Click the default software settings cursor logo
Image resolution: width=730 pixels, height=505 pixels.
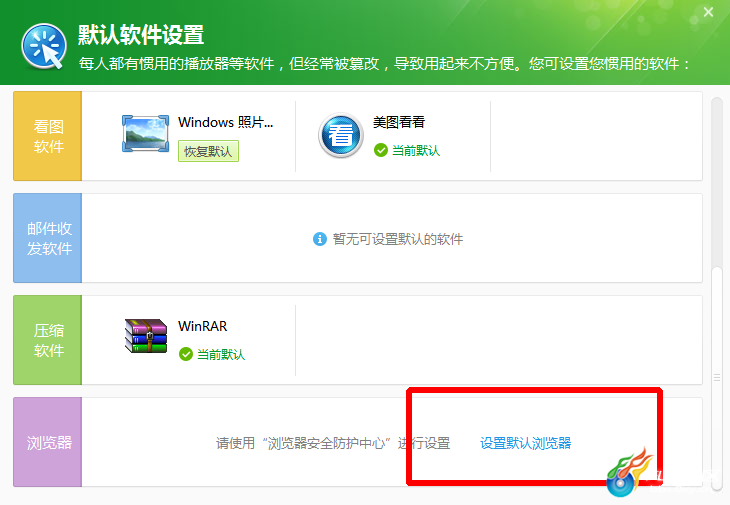[x=44, y=47]
